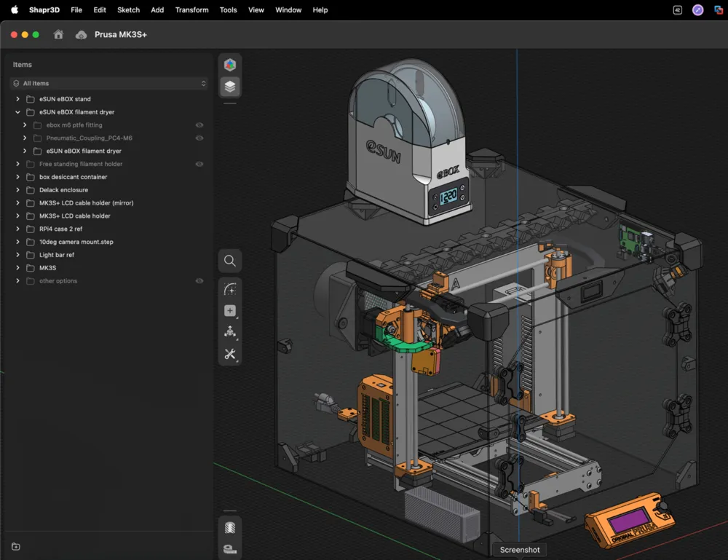
Task: Open the crossed-wrench Tools menu
Action: click(x=230, y=355)
